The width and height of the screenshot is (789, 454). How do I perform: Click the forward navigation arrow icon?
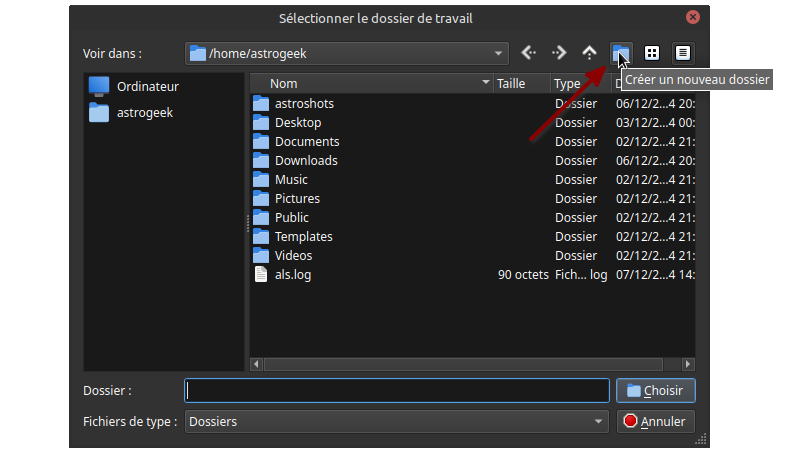pyautogui.click(x=559, y=53)
